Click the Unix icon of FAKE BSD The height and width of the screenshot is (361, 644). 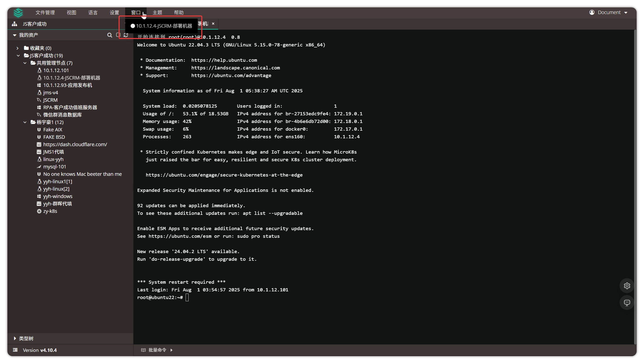39,137
